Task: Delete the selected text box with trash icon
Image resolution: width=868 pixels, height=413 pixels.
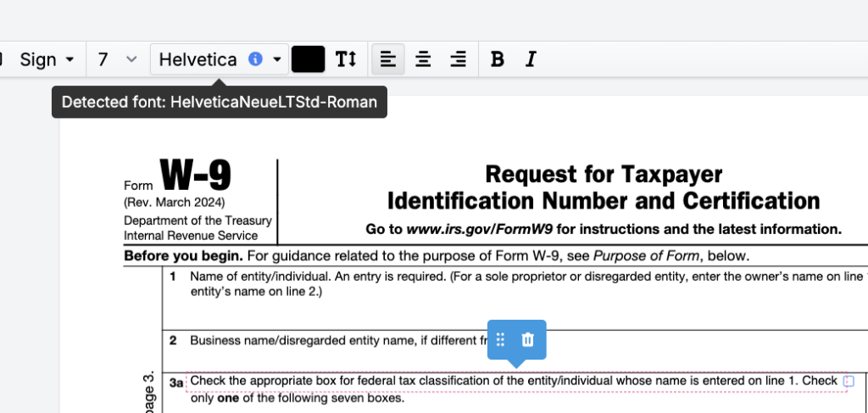Action: coord(528,339)
